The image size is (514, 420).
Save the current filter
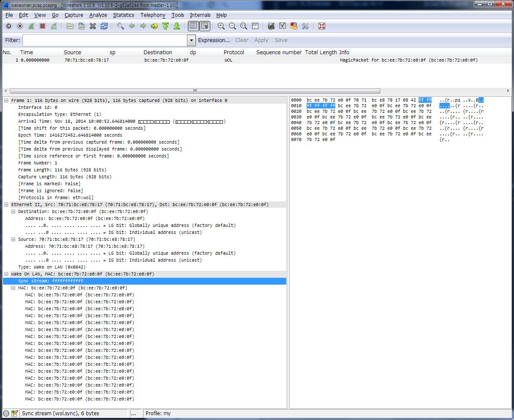tap(281, 40)
